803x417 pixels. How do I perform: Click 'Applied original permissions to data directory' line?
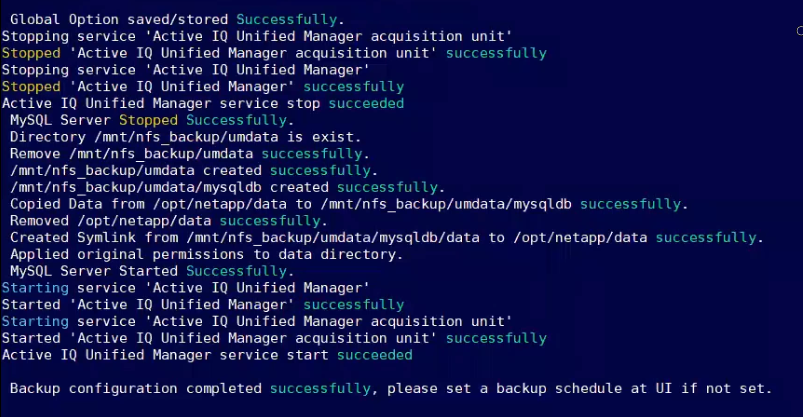click(205, 254)
